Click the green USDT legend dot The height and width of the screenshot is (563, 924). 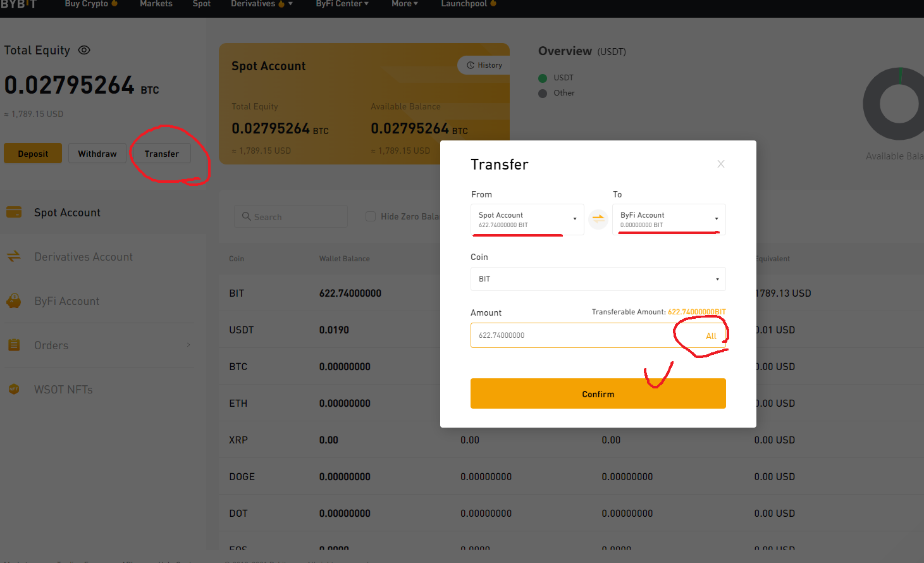click(543, 78)
